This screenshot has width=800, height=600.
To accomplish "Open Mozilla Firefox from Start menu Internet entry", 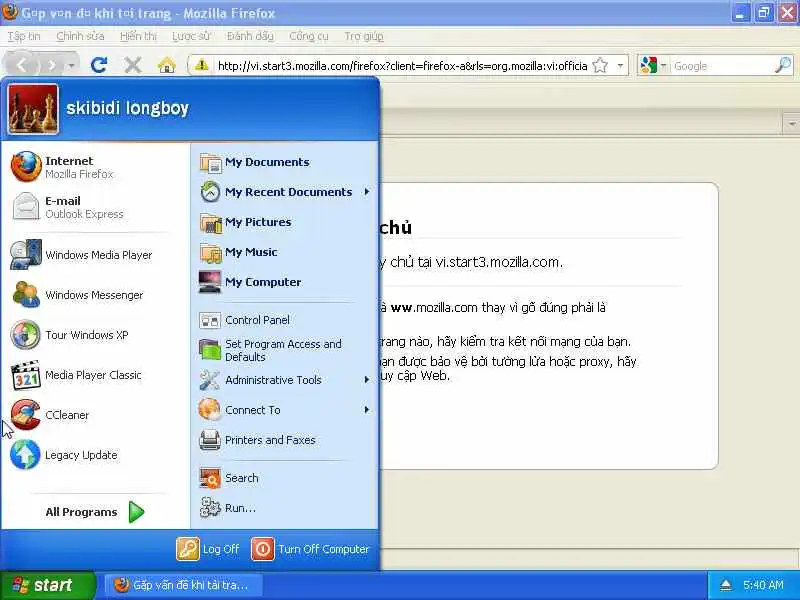I will click(x=96, y=167).
